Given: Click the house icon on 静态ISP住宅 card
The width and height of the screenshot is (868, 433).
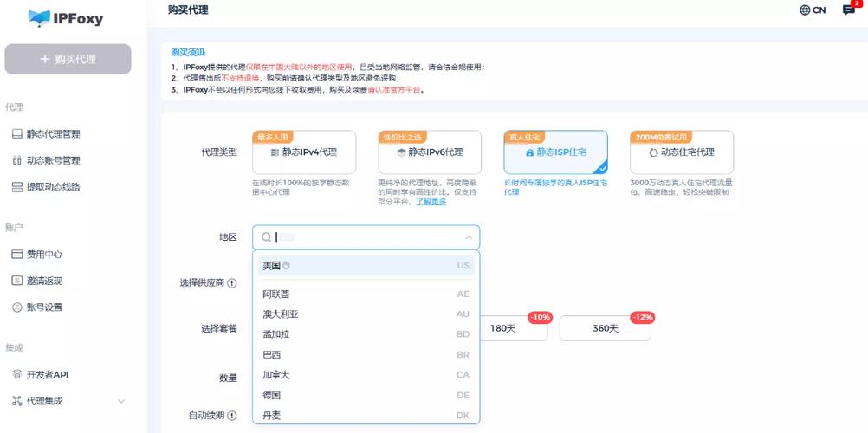Looking at the screenshot, I should pos(530,152).
